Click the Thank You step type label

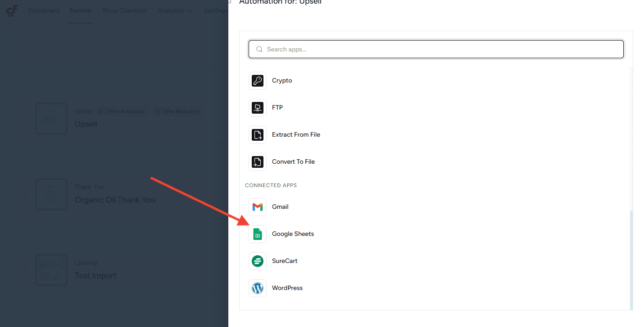(89, 187)
